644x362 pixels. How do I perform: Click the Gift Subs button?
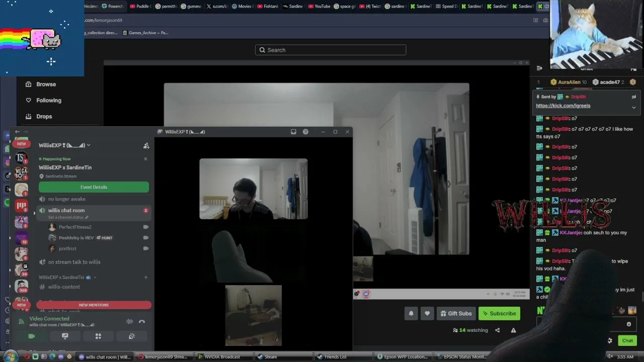coord(456,314)
